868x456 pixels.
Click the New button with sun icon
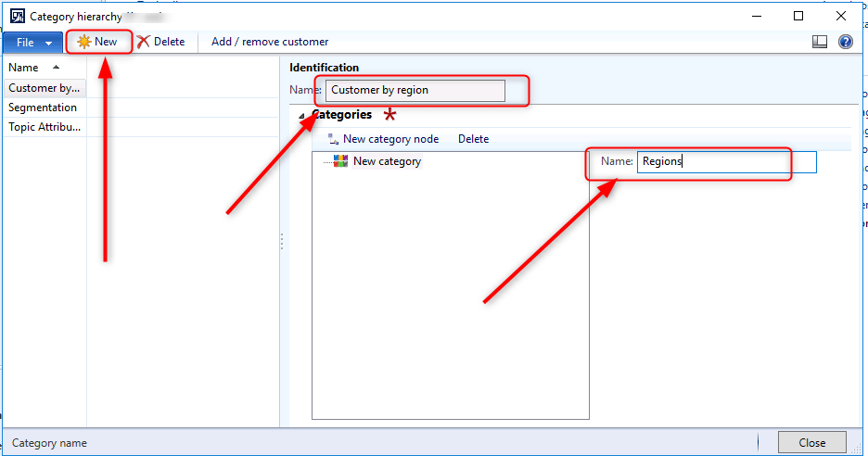pos(97,42)
